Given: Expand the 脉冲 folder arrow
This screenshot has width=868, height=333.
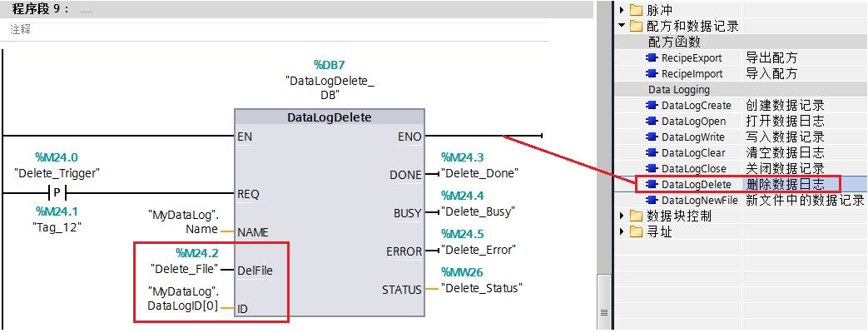Looking at the screenshot, I should [x=622, y=11].
